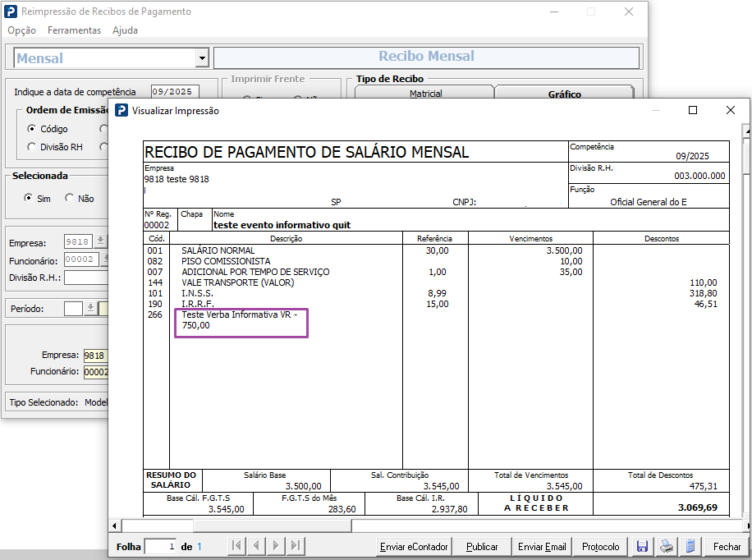Switch to the Gráfico receipt tab
Screen dimensions: 752x560
(x=564, y=93)
